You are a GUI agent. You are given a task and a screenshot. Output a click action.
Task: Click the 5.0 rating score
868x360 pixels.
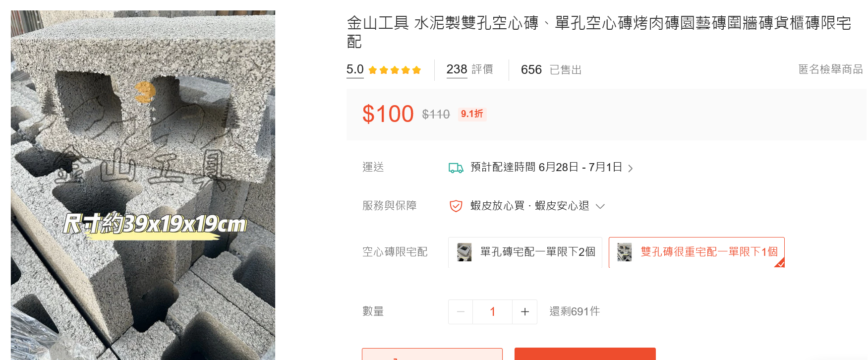point(355,69)
